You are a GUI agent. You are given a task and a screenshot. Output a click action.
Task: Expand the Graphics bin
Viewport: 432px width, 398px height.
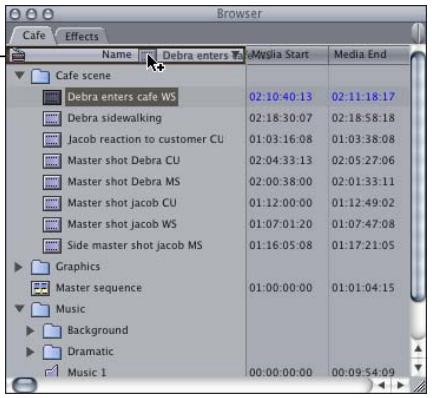click(18, 267)
